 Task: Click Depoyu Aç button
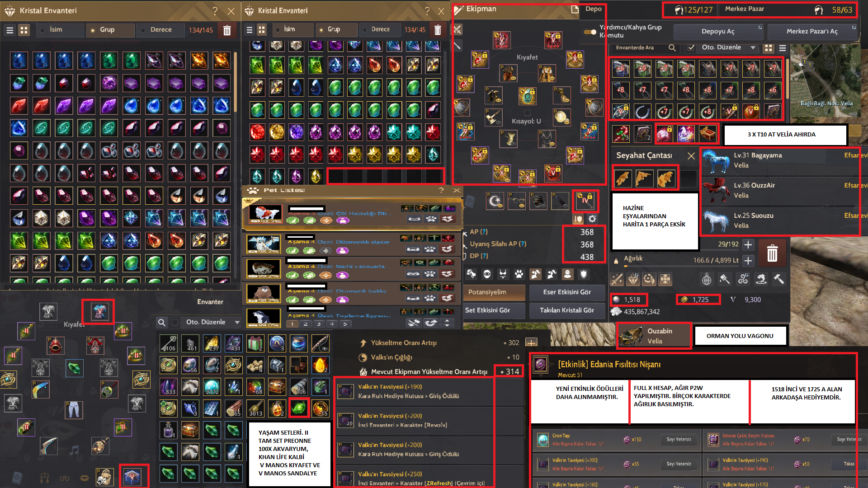click(x=718, y=31)
